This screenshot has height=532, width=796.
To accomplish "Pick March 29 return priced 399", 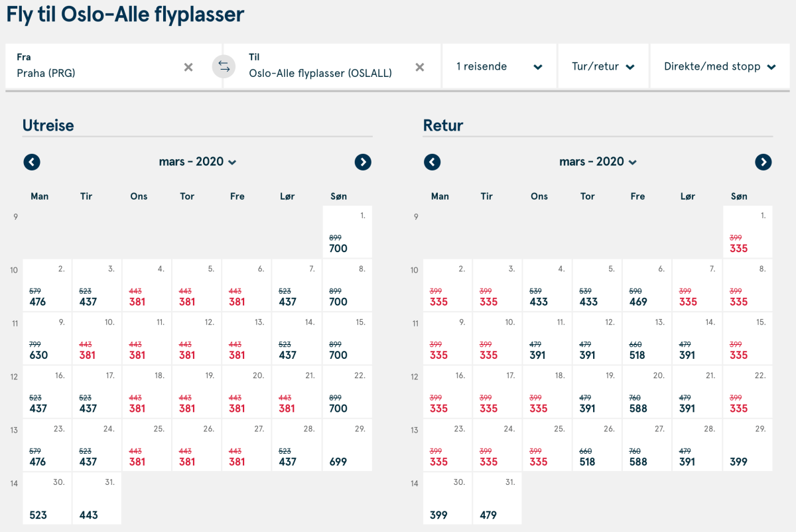I will 747,445.
